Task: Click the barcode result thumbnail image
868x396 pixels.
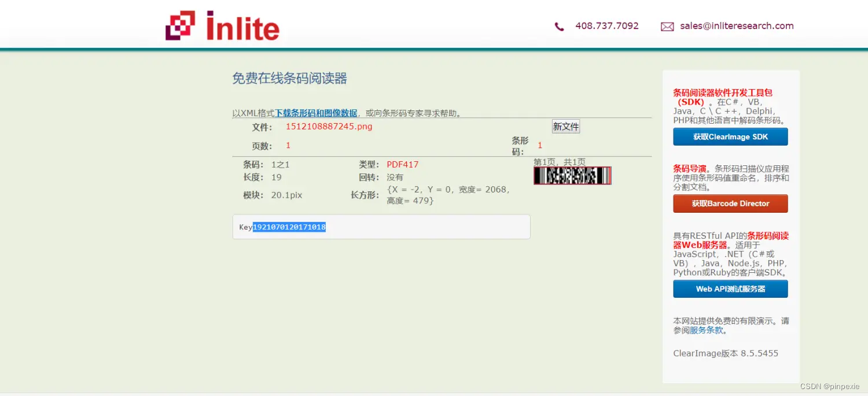Action: [x=572, y=175]
